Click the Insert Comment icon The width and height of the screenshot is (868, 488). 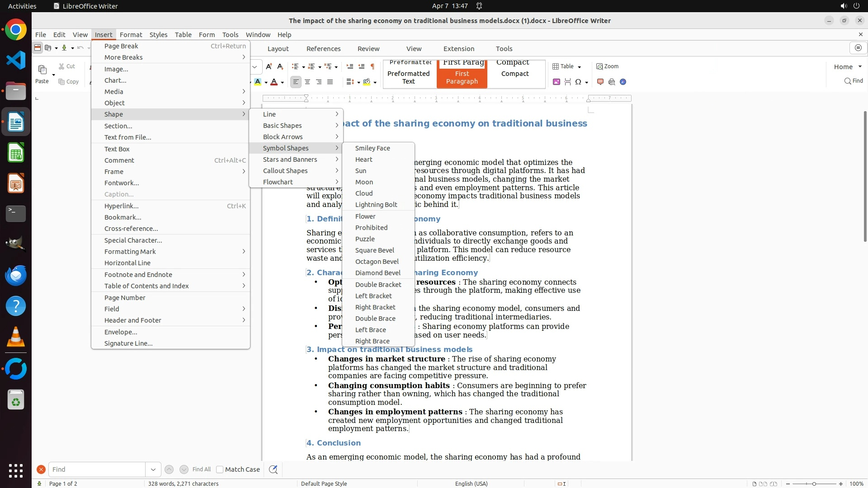[600, 82]
